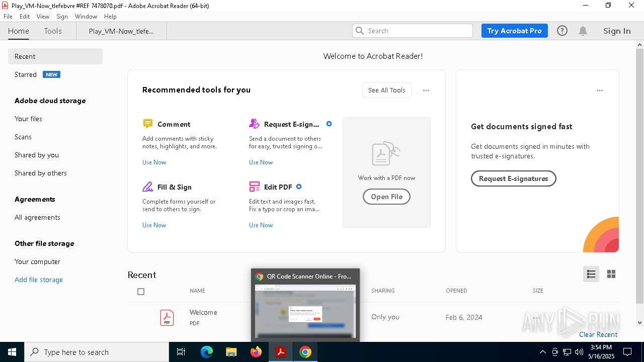Click the work with PDF illustration icon
This screenshot has height=362, width=644.
point(386,153)
